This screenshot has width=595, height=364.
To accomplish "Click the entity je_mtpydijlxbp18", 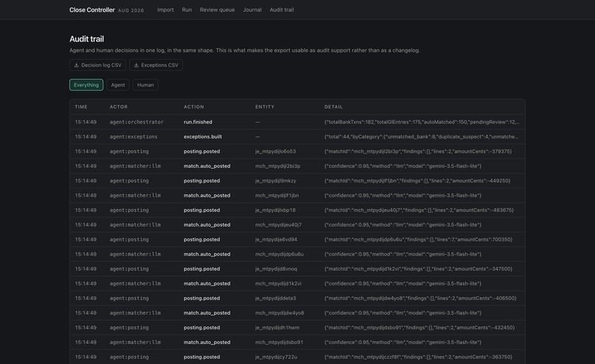I will coord(275,210).
